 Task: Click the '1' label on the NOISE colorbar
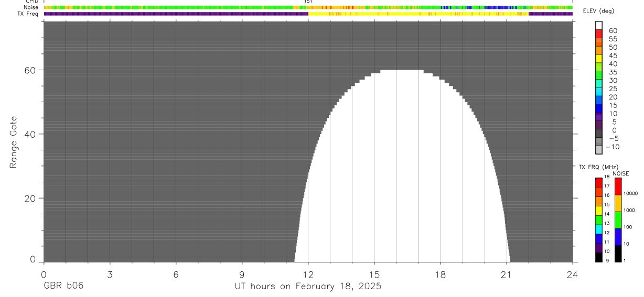point(625,261)
